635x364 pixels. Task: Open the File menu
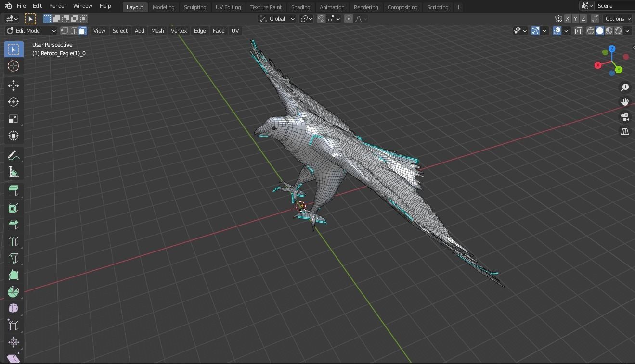coord(21,6)
